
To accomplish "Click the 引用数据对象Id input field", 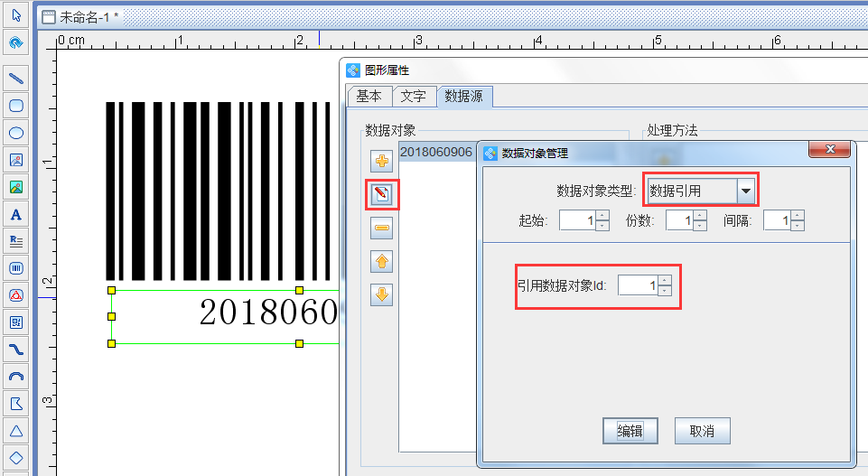I will pyautogui.click(x=638, y=285).
